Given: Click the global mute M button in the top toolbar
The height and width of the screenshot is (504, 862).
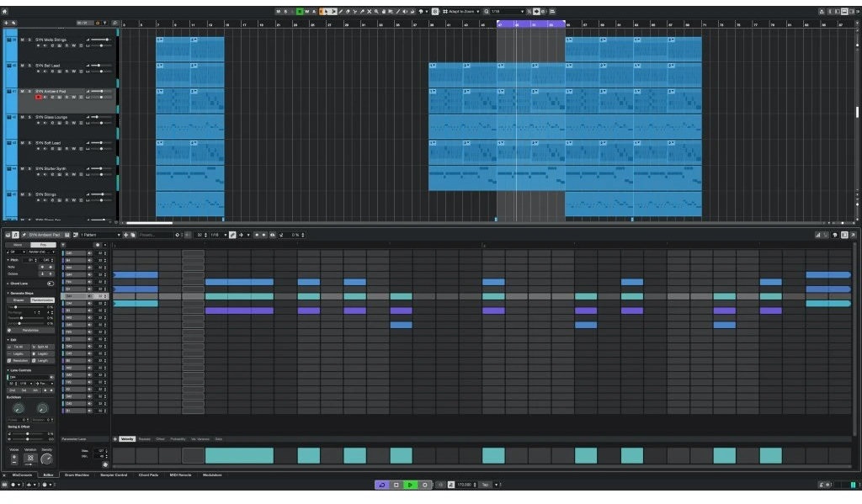Looking at the screenshot, I should [278, 11].
